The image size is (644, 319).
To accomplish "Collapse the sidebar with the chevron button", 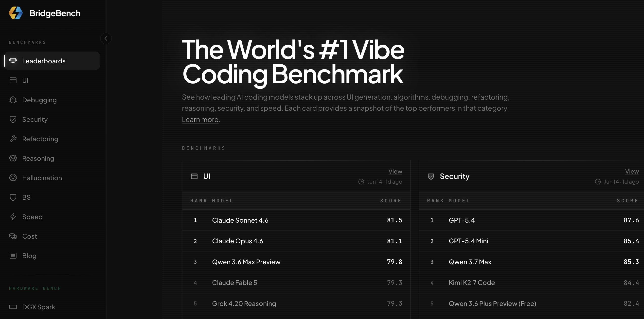I will click(x=106, y=38).
